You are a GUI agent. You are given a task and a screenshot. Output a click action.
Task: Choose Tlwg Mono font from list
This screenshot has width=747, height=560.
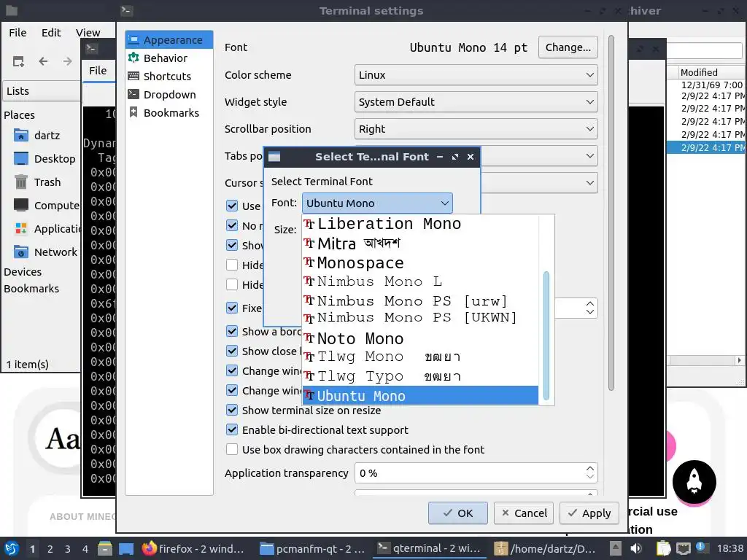pyautogui.click(x=421, y=357)
